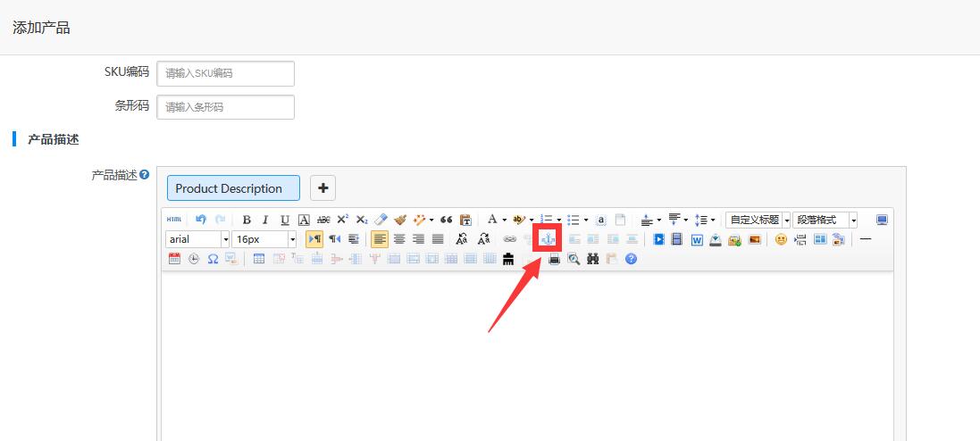Click the plus button to add description tab
The width and height of the screenshot is (980, 441).
pyautogui.click(x=323, y=188)
